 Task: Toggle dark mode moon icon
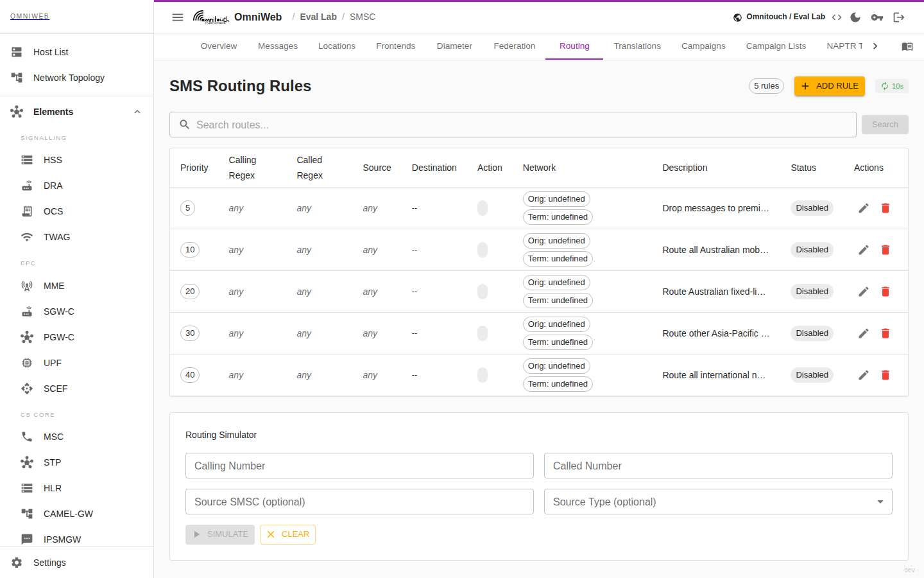tap(855, 17)
